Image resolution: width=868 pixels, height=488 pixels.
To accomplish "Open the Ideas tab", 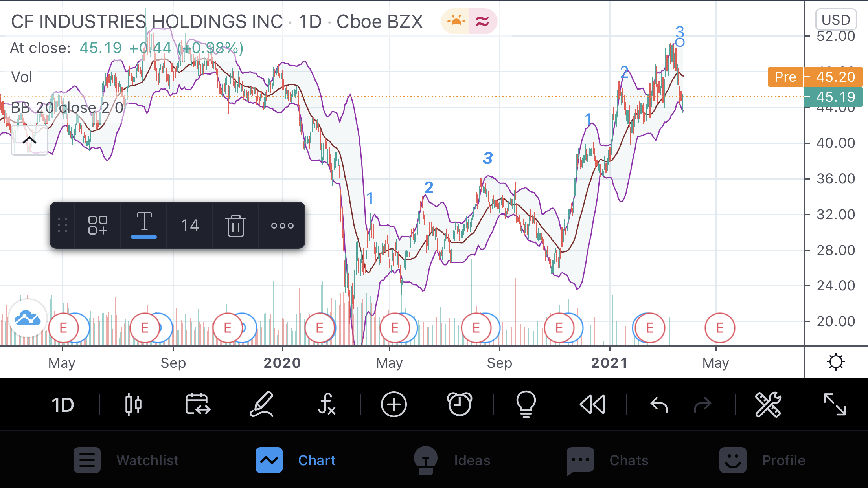I will (x=452, y=460).
